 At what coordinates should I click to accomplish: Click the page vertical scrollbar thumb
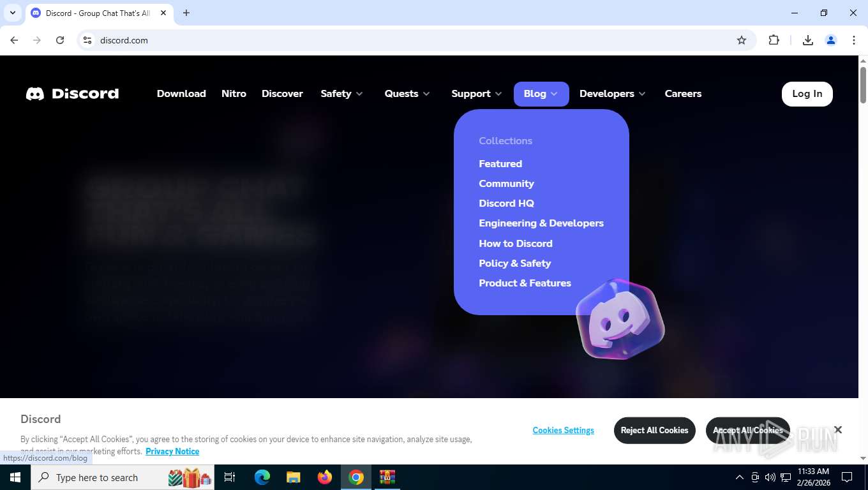click(863, 85)
